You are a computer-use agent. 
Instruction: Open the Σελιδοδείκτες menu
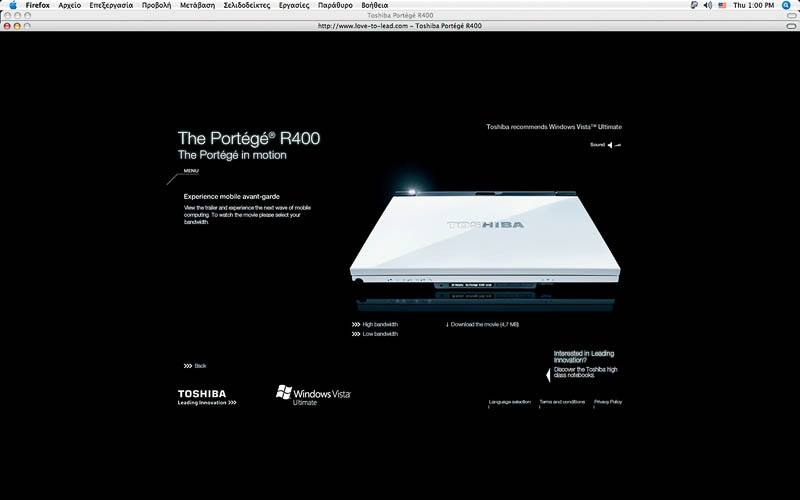coord(246,5)
